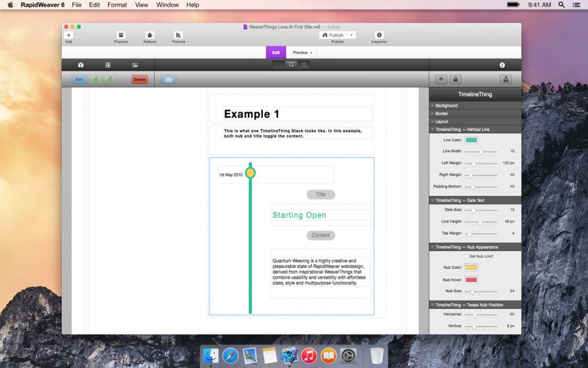Image resolution: width=588 pixels, height=368 pixels.
Task: Open the File menu
Action: (x=77, y=5)
